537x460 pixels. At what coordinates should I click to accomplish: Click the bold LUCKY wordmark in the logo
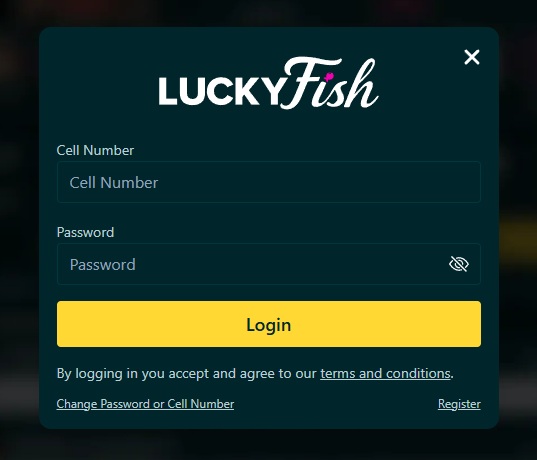pos(221,91)
